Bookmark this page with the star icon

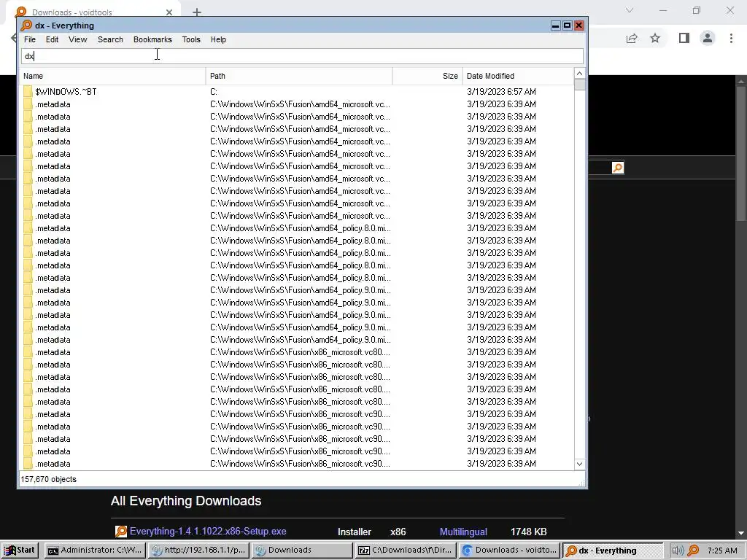(655, 38)
